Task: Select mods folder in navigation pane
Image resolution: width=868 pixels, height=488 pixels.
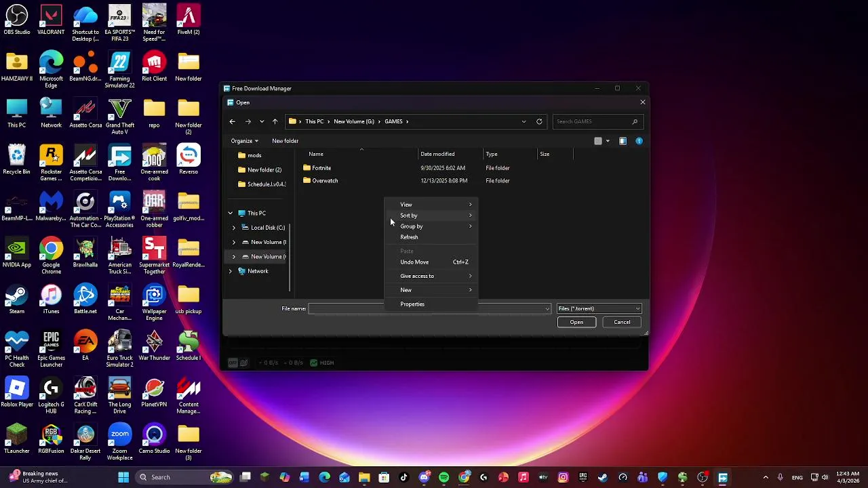Action: [255, 155]
